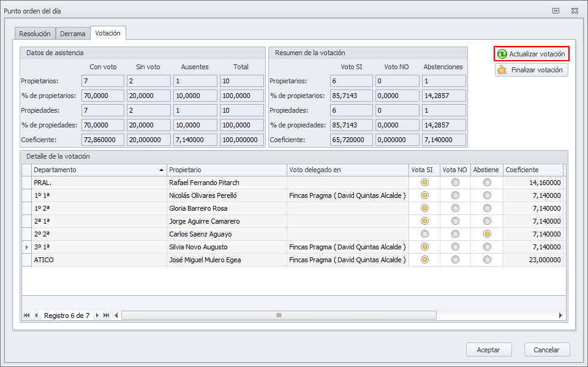The width and height of the screenshot is (588, 367).
Task: Click the horizontal scrollbar thumb in grid
Action: 279,316
